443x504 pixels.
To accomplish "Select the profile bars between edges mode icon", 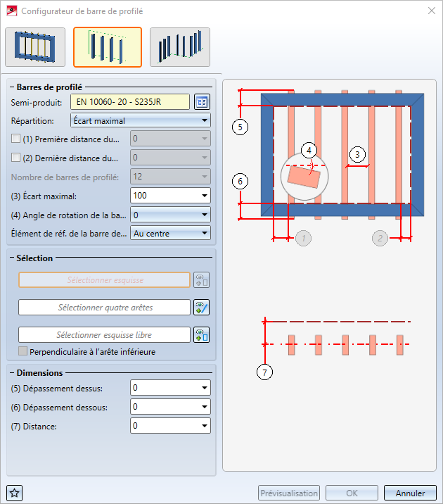I will (108, 47).
